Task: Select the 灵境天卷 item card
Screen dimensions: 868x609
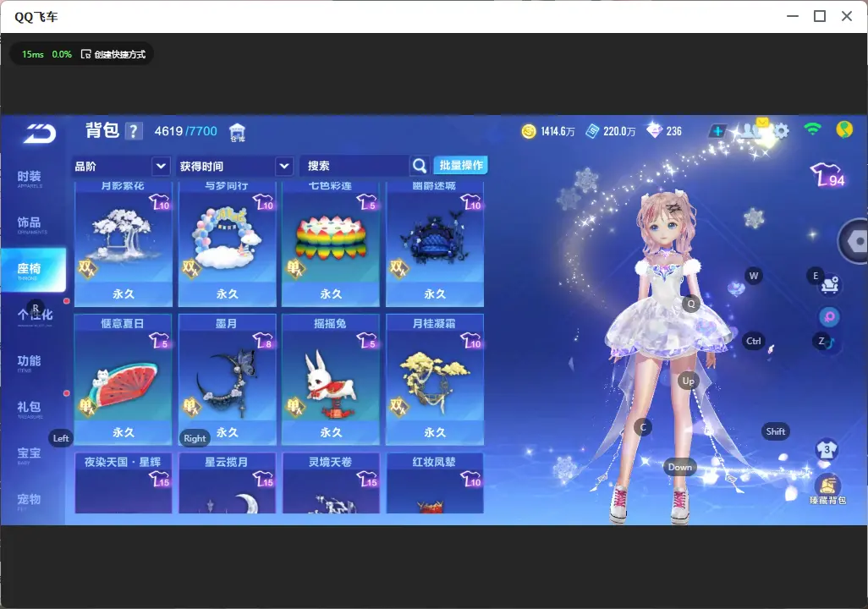Action: 331,483
